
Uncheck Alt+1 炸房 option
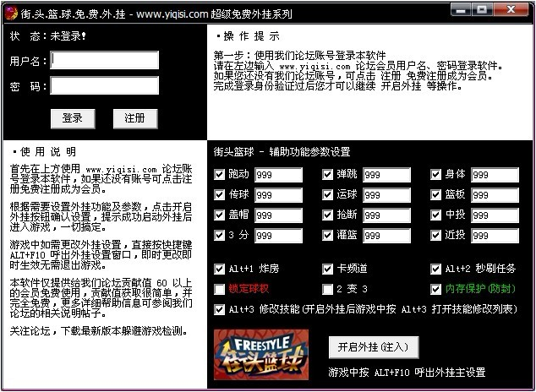[x=219, y=269]
